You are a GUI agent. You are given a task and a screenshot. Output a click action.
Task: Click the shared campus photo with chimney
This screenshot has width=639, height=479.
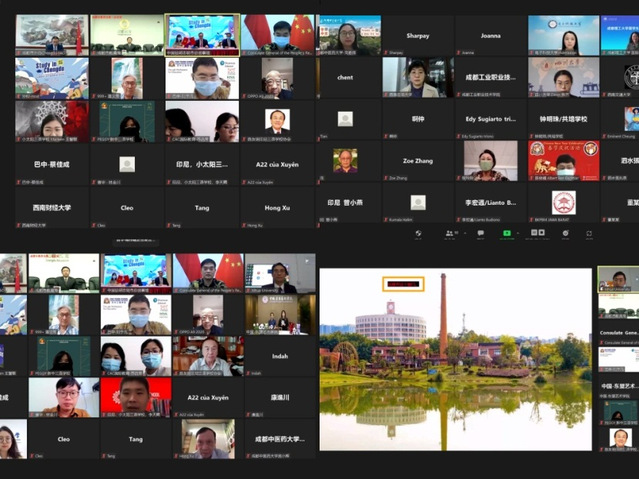click(x=455, y=360)
